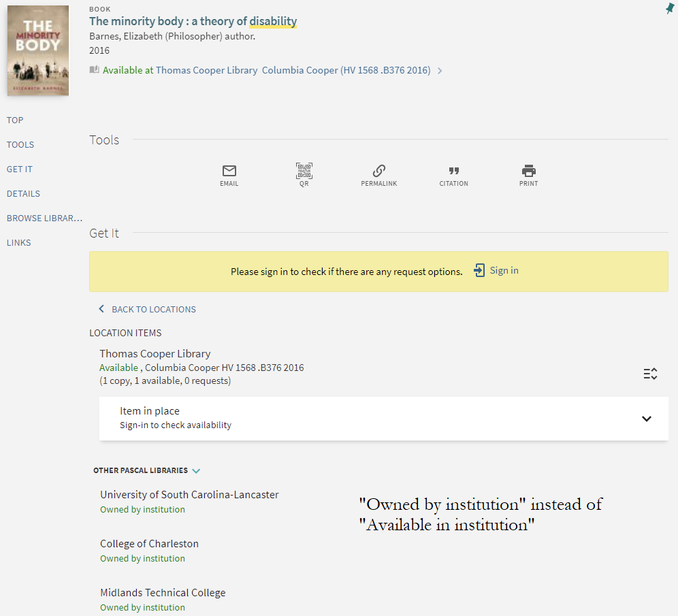Navigate to the Details section

tap(23, 194)
